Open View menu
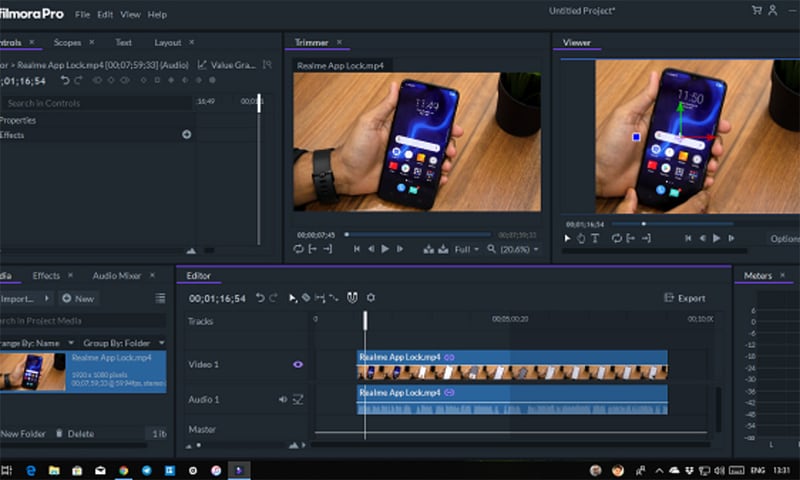The width and height of the screenshot is (800, 480). 130,14
